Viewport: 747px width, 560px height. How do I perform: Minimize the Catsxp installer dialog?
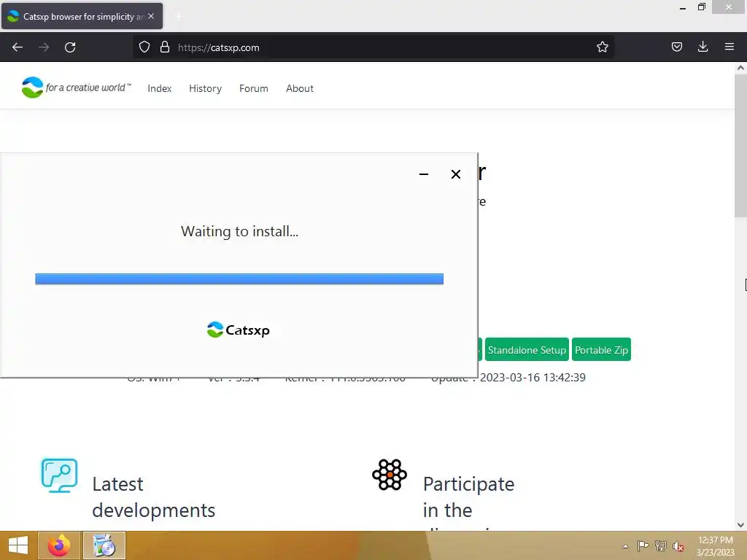pos(424,174)
